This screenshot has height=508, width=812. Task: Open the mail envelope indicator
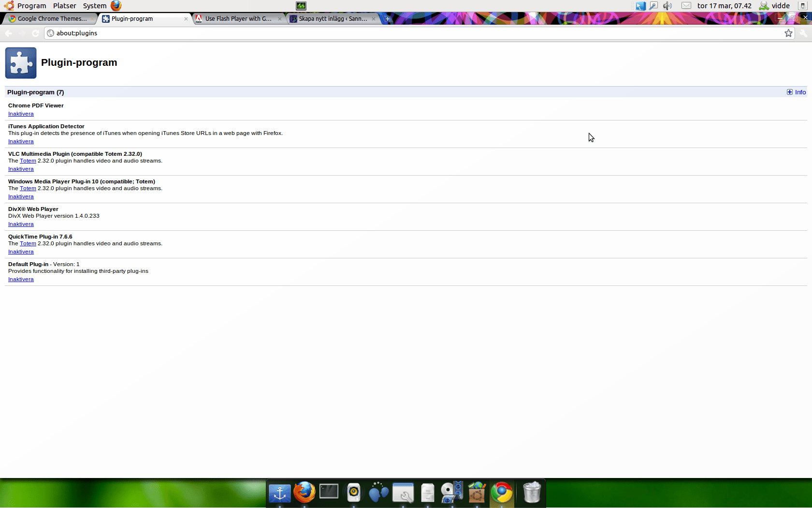tap(686, 6)
